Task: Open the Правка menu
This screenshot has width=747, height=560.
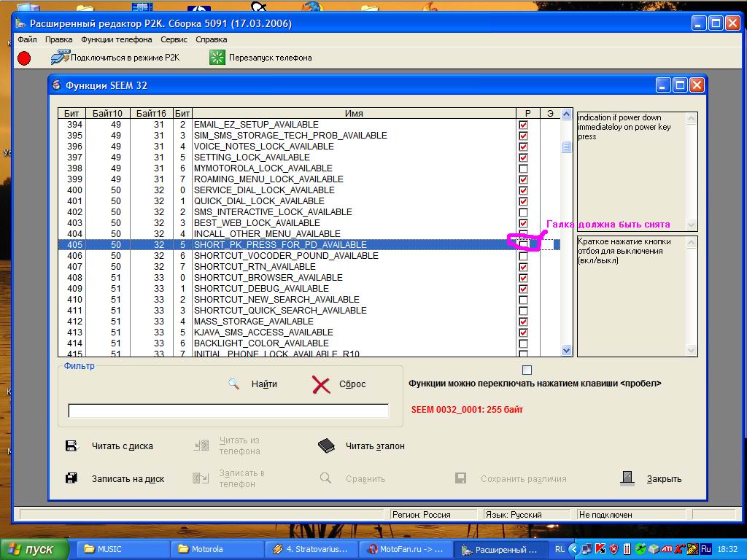Action: tap(58, 39)
